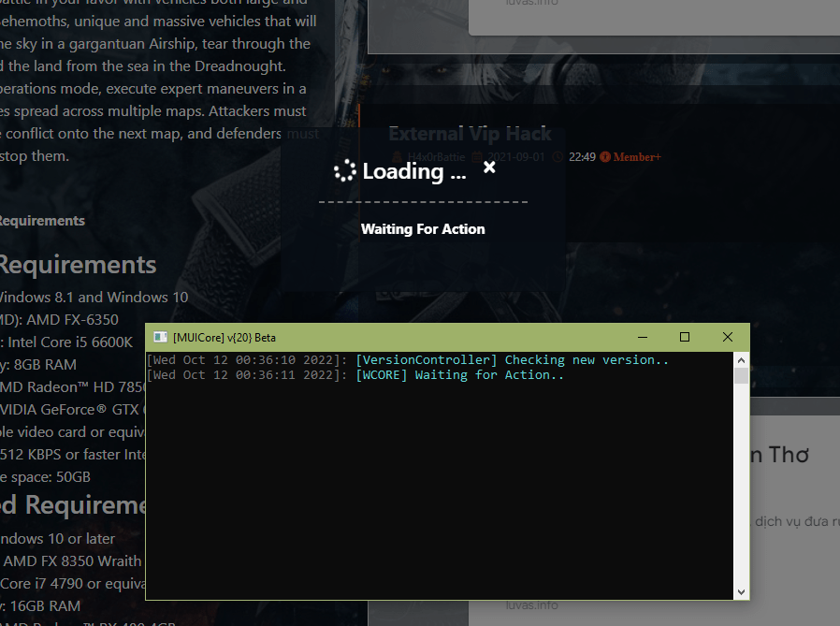840x626 pixels.
Task: Click the AMD FX-6350 requirement line
Action: [60, 320]
